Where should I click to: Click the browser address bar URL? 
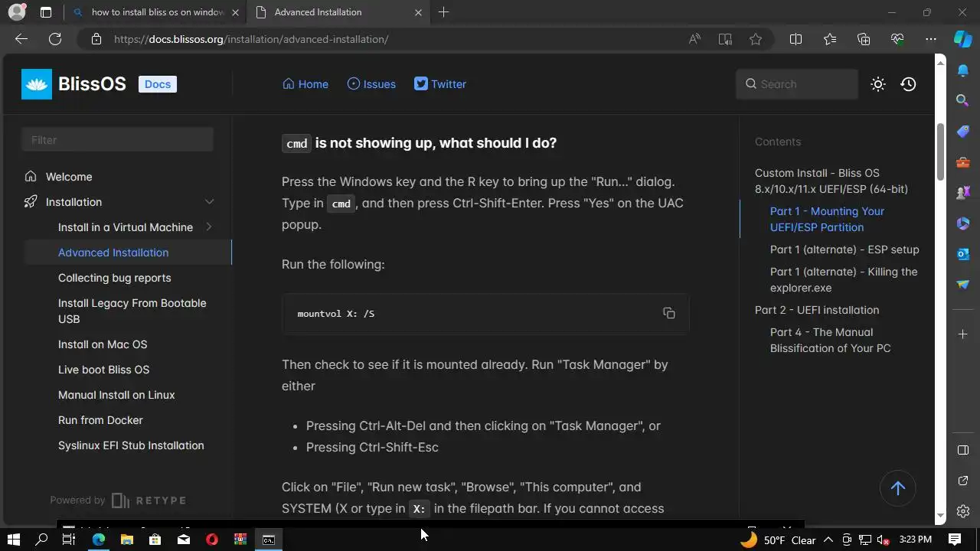click(251, 39)
